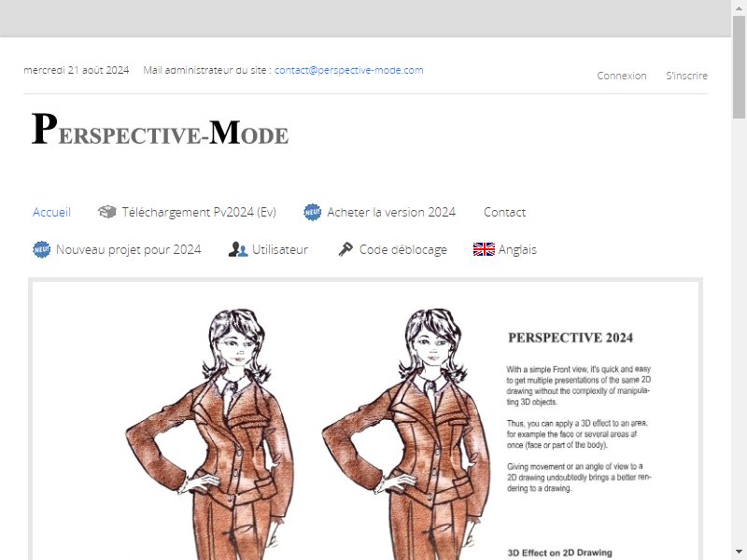The height and width of the screenshot is (560, 747).
Task: Click the Perspective-Mode logo
Action: pyautogui.click(x=160, y=129)
